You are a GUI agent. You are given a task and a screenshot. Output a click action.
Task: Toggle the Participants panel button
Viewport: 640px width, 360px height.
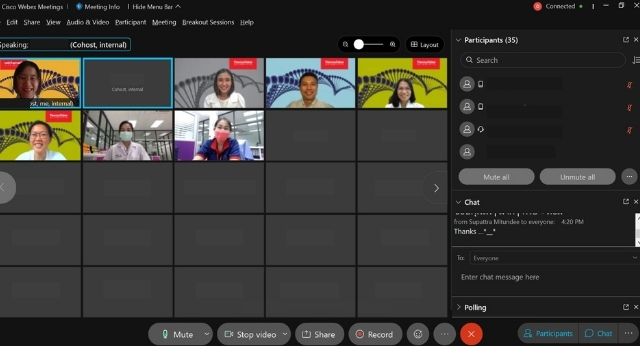548,333
